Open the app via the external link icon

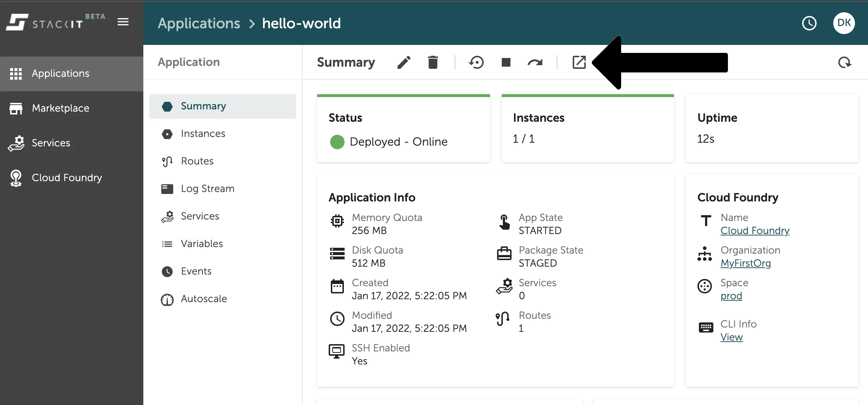tap(579, 62)
